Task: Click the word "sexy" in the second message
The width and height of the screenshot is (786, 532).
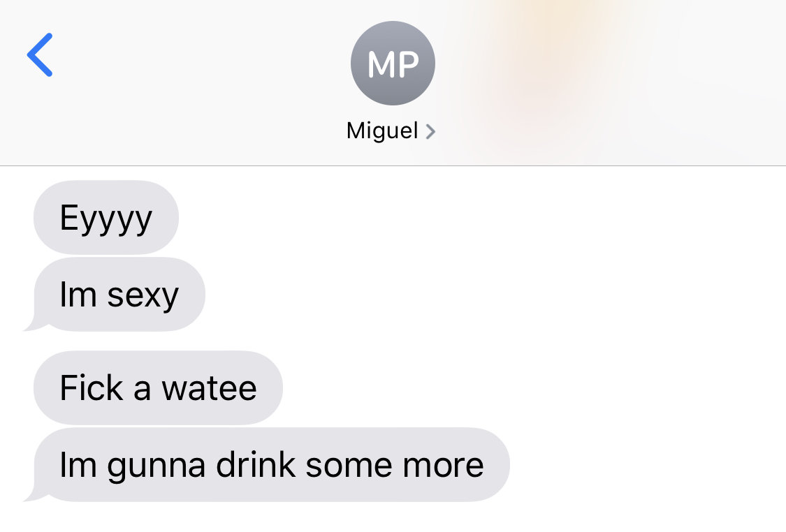Action: 143,295
